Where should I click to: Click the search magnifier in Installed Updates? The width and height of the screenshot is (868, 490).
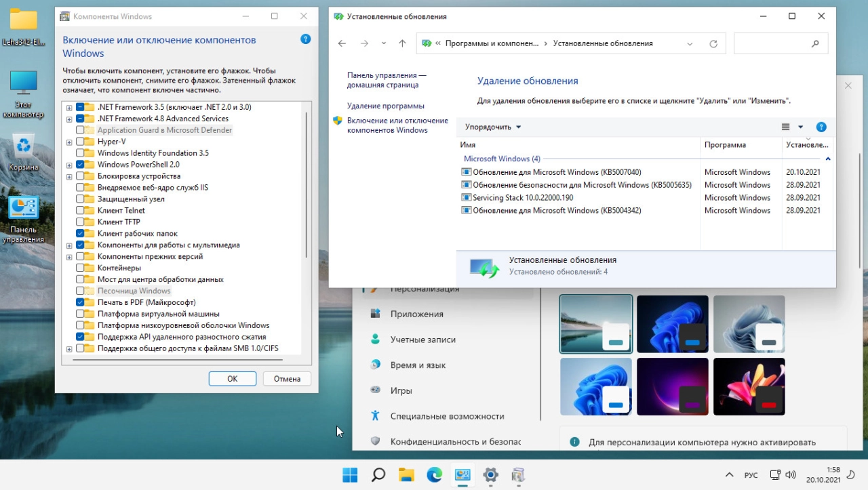[815, 43]
